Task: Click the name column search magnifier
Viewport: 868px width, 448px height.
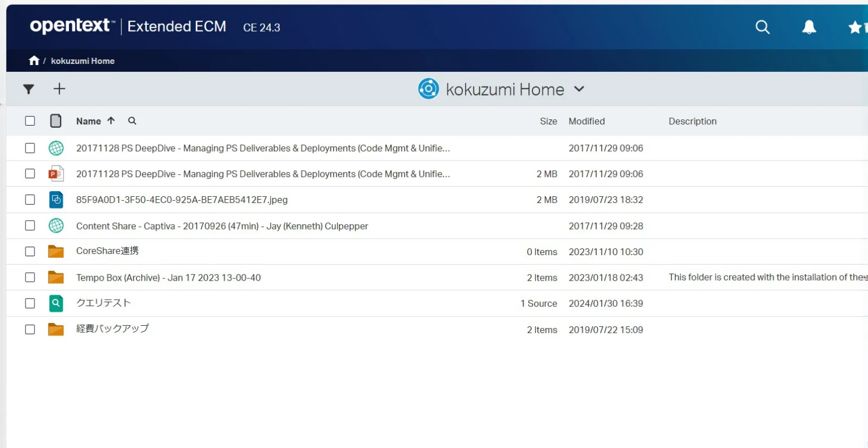Action: coord(132,120)
